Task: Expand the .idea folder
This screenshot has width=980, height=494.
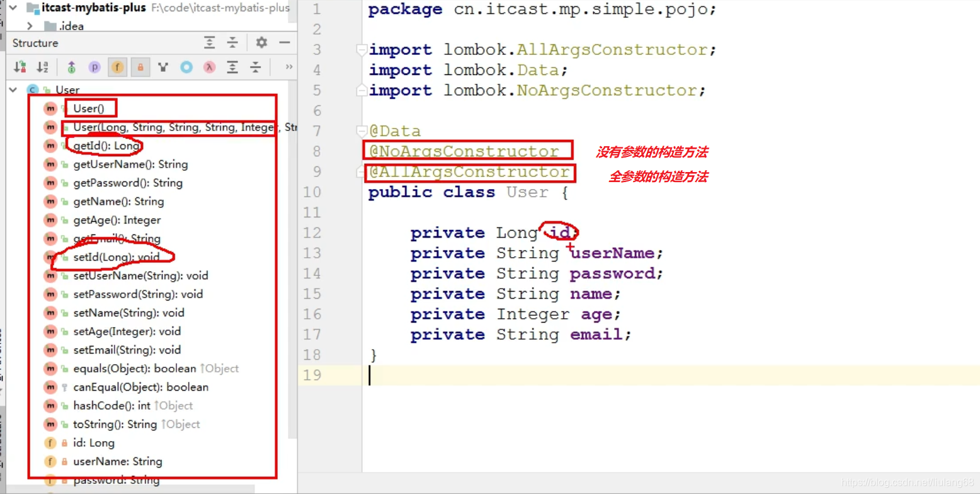Action: click(x=30, y=26)
